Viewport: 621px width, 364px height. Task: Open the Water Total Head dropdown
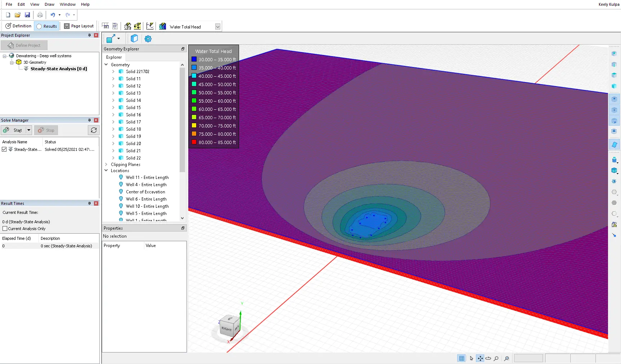[217, 27]
